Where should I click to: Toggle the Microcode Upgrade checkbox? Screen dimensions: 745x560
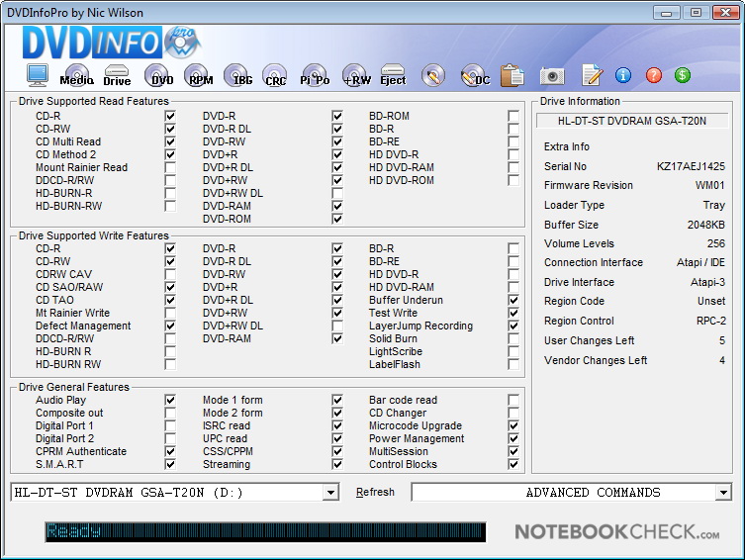click(513, 425)
